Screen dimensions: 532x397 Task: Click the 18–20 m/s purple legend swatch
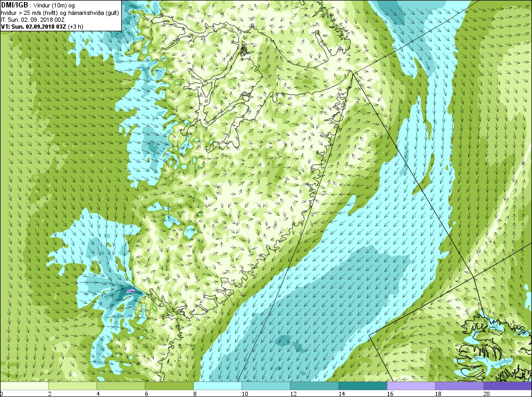click(x=460, y=386)
